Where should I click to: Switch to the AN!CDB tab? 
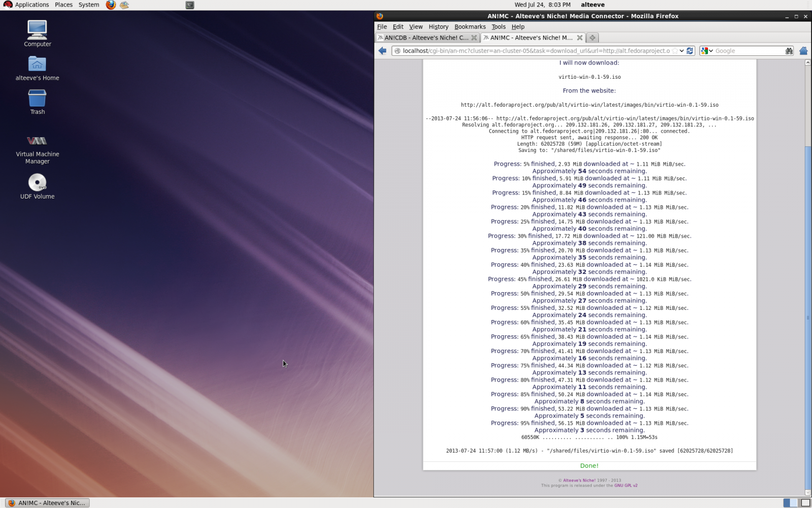[x=426, y=38]
